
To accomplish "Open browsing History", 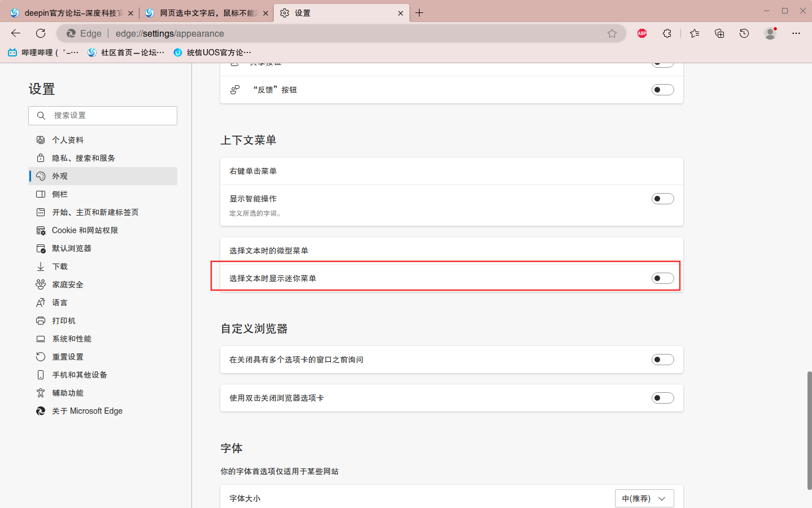I will (744, 33).
